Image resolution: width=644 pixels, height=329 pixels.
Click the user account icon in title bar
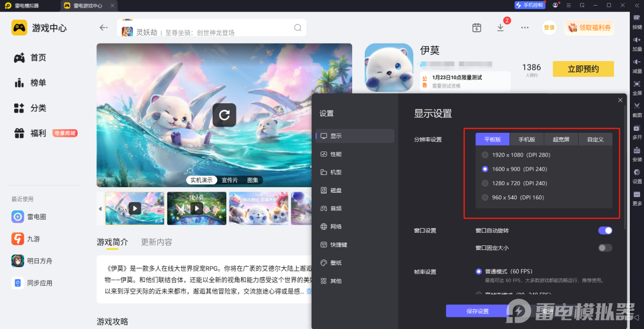tap(555, 5)
